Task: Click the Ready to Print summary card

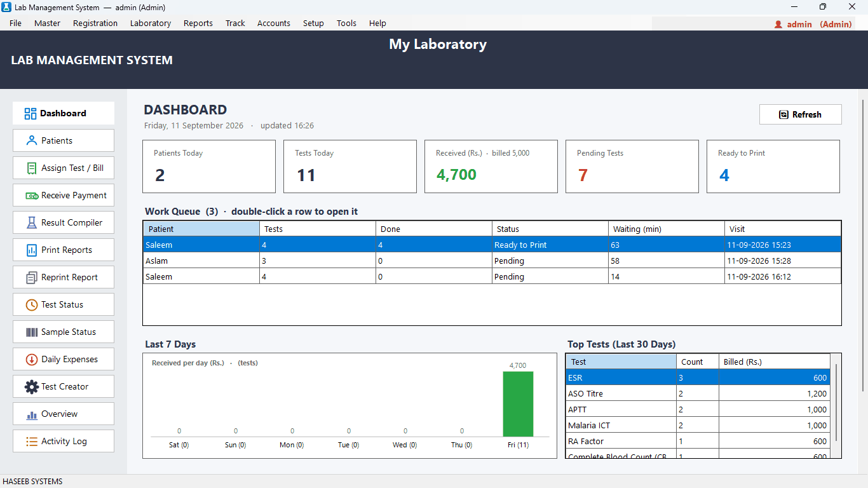Action: click(773, 166)
